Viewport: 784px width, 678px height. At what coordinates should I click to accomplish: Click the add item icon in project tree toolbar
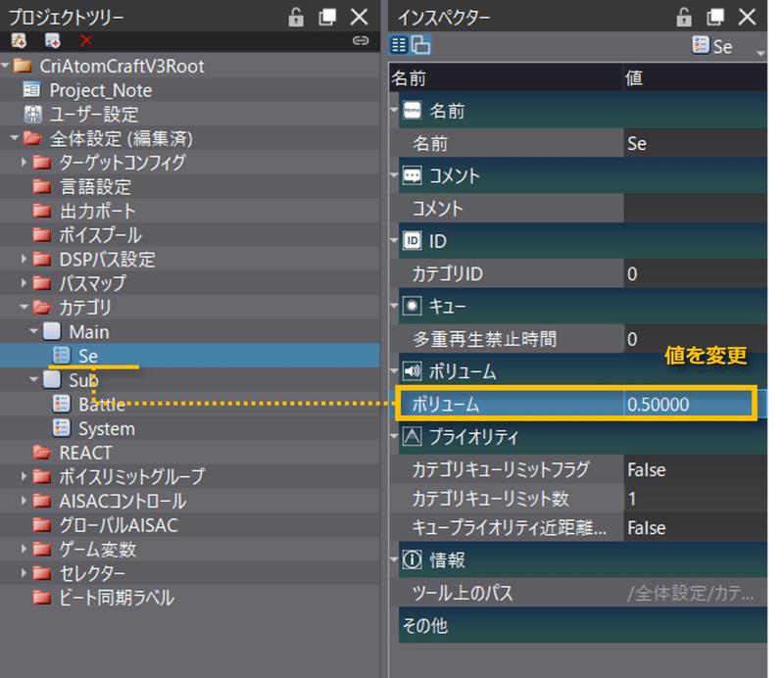tap(53, 40)
